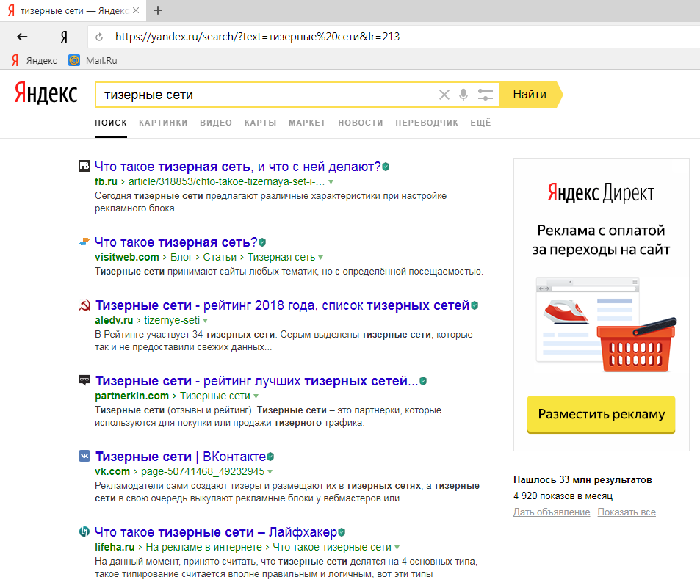Open the 'Что такое тизерная сеть?' result

(176, 242)
